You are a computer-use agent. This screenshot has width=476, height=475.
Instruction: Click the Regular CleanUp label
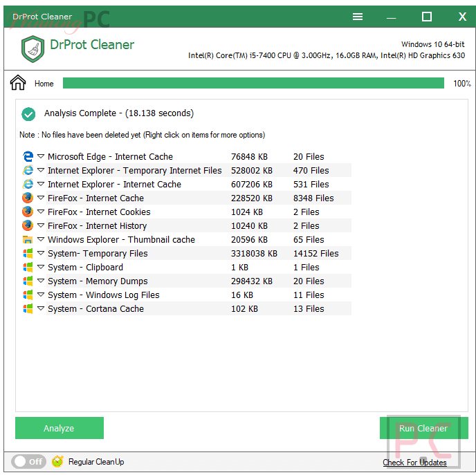click(96, 462)
